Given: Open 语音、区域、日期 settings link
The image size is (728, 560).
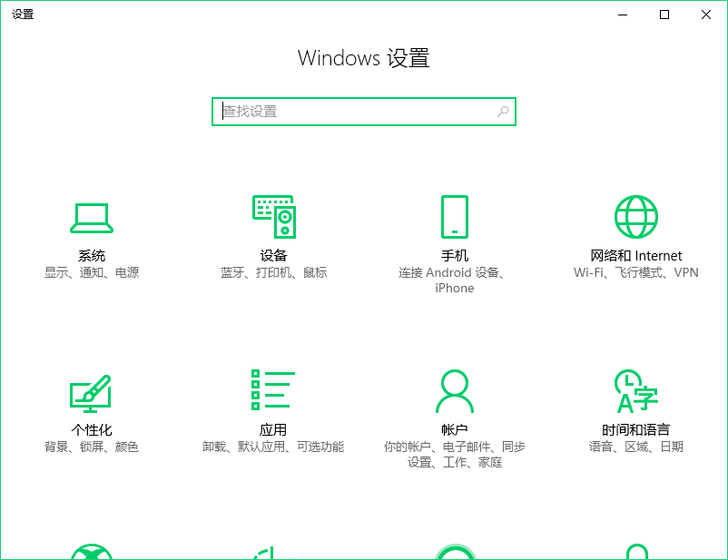Looking at the screenshot, I should [x=635, y=446].
